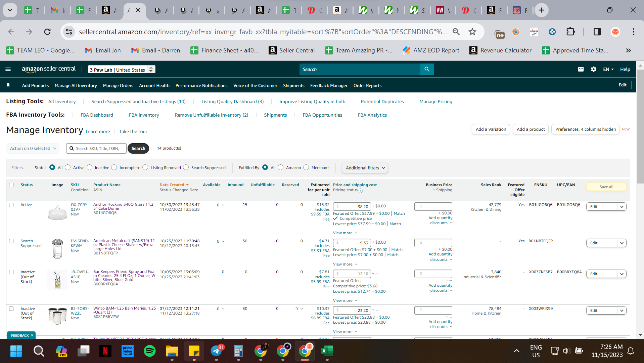Image resolution: width=644 pixels, height=363 pixels.
Task: Bookmark this page with the star icon
Action: [x=472, y=32]
